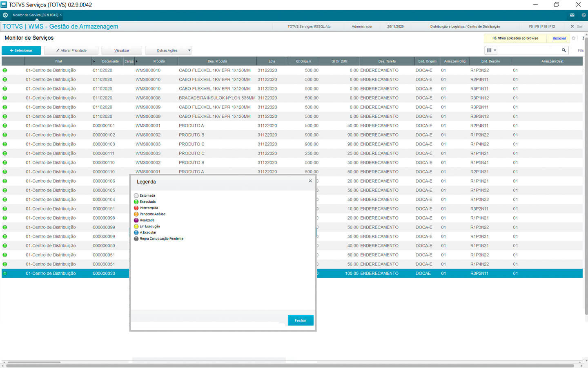Image resolution: width=588 pixels, height=368 pixels.
Task: Open the mail envelope icon in header
Action: (x=572, y=15)
